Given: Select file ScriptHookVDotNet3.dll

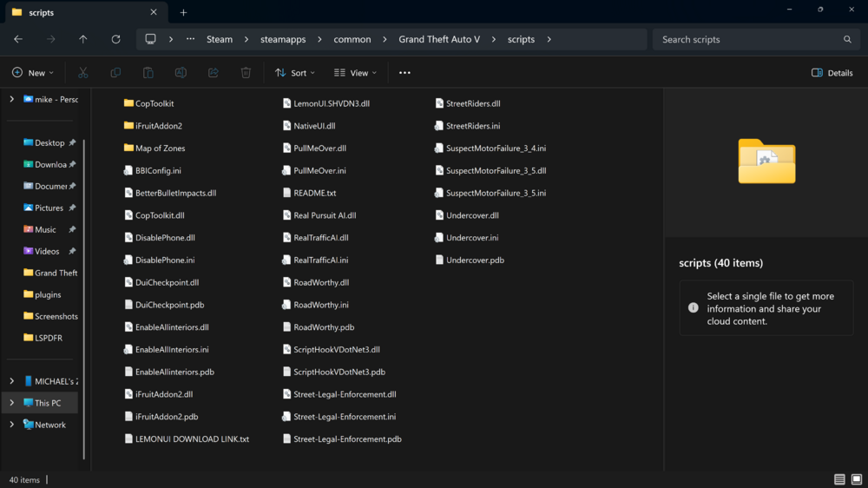Looking at the screenshot, I should point(331,350).
